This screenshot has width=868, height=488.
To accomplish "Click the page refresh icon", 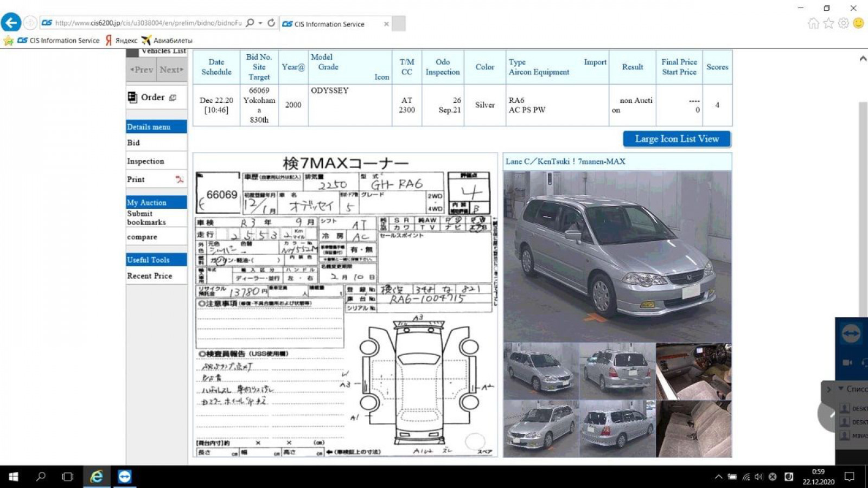I will (271, 23).
